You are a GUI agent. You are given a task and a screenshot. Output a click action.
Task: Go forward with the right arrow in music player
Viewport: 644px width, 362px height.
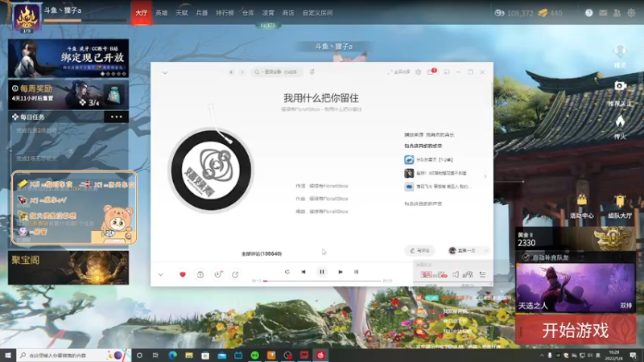tap(242, 72)
